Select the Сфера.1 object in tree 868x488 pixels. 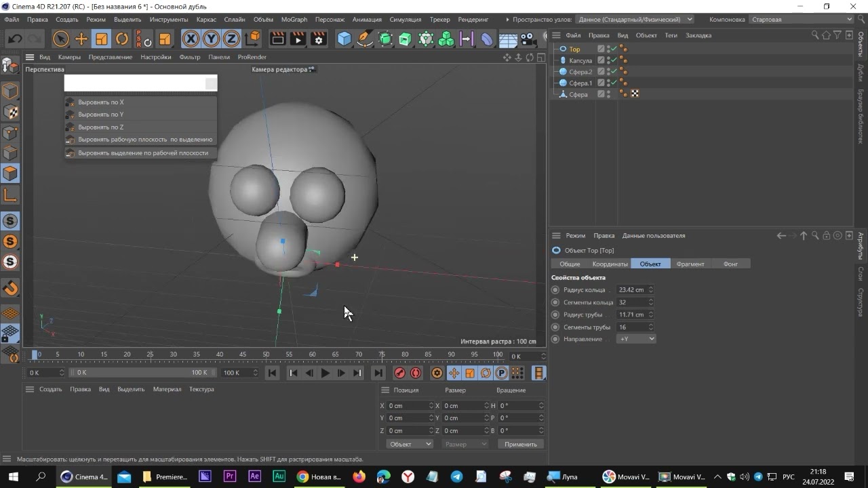(x=580, y=83)
